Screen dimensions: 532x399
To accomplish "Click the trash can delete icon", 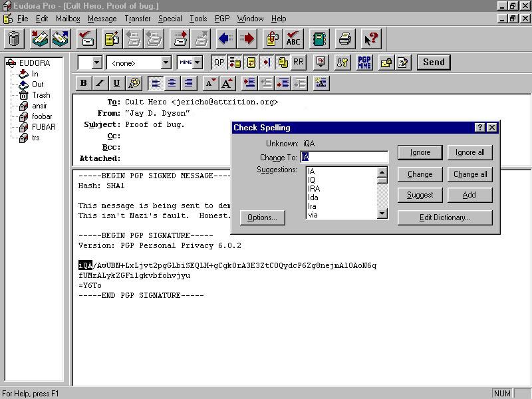I will pos(14,39).
